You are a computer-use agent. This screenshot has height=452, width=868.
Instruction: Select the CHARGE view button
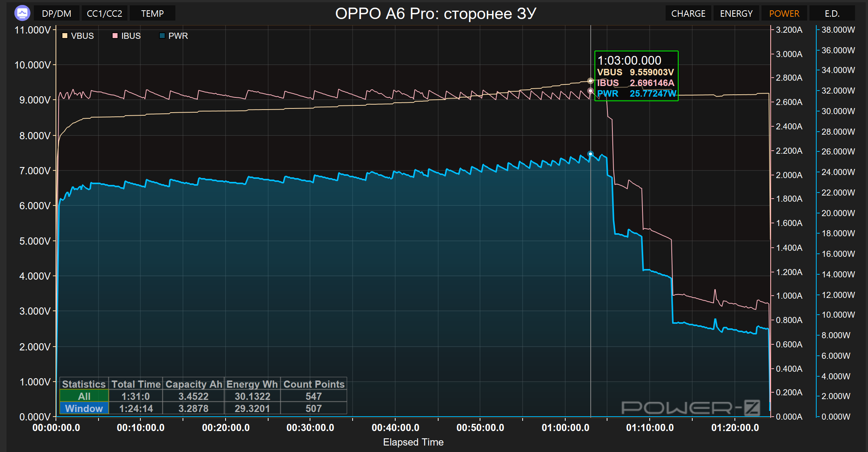688,13
